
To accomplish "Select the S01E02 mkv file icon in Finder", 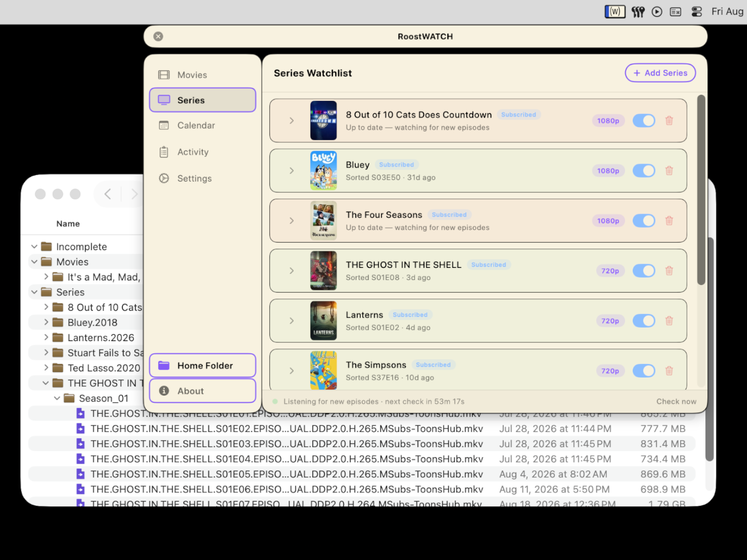I will point(81,428).
